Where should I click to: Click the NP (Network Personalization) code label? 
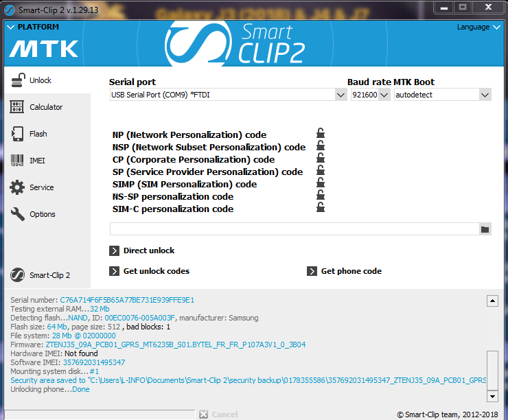tap(189, 135)
